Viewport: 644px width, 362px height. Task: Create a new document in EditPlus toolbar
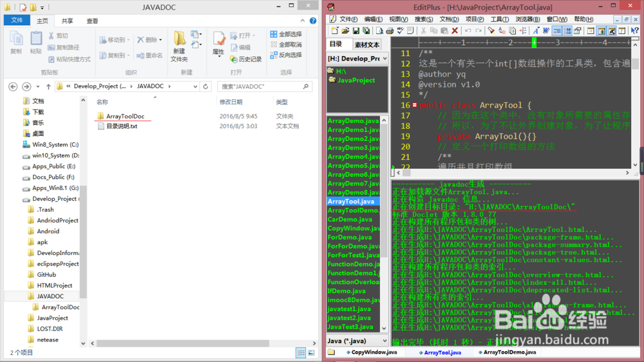(x=335, y=31)
